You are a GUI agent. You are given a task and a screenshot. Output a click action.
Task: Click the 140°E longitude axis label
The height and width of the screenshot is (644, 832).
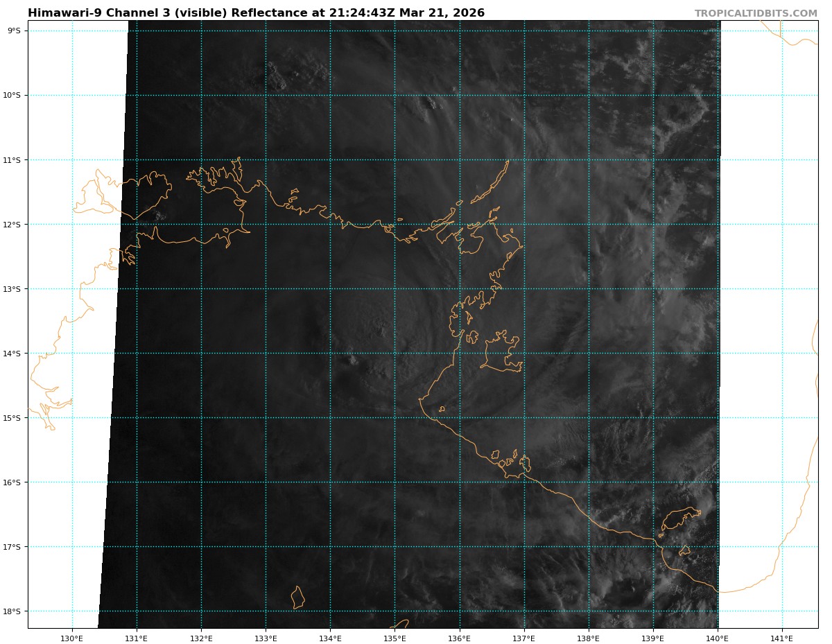(x=717, y=636)
